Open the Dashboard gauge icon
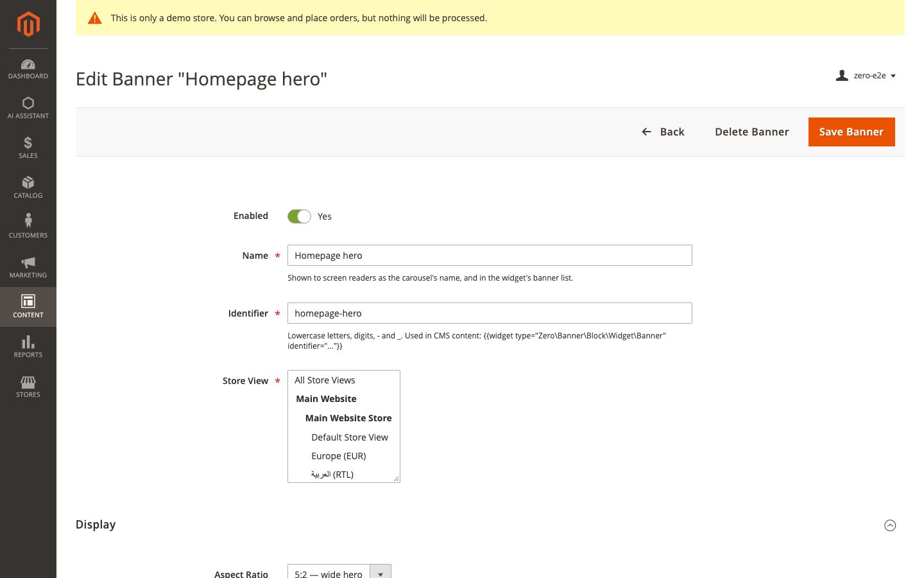The height and width of the screenshot is (578, 924). click(28, 64)
